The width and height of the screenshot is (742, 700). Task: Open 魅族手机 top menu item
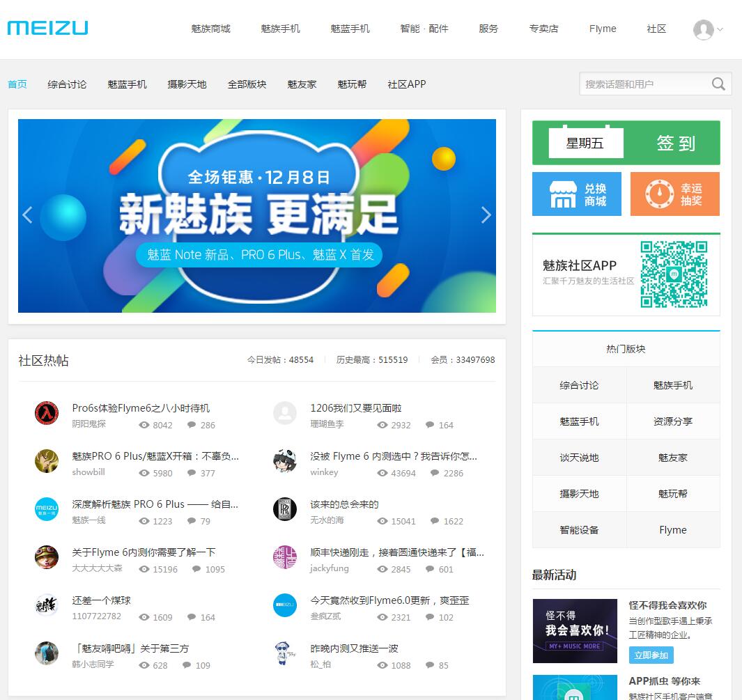click(280, 29)
